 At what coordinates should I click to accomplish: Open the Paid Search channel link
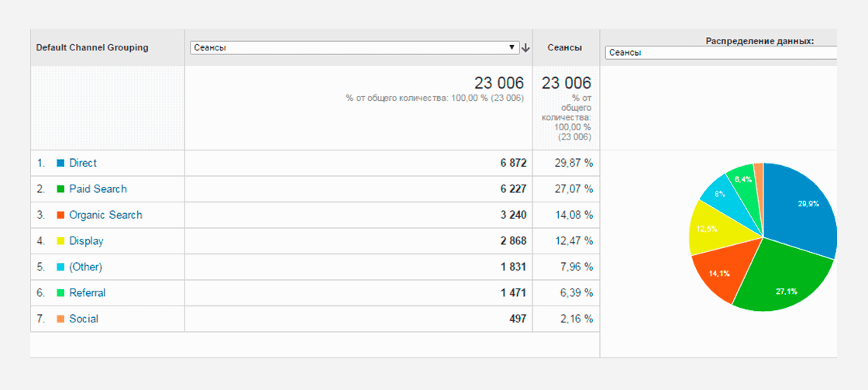click(98, 189)
